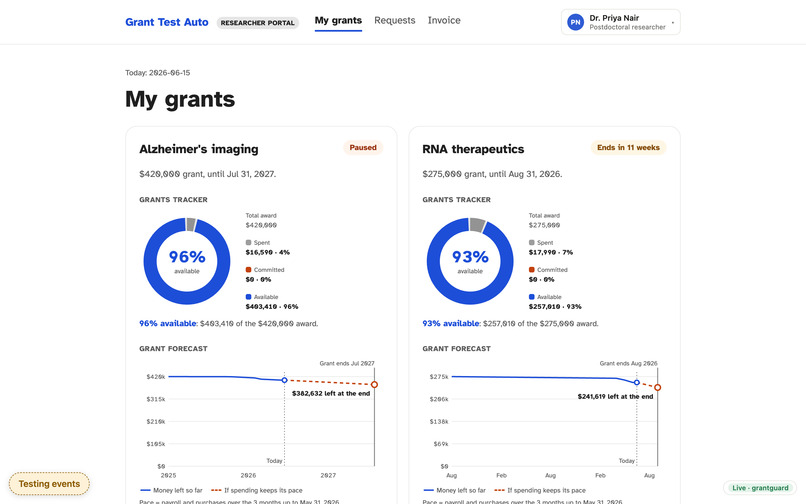
Task: Open the Requests tab
Action: pyautogui.click(x=395, y=21)
